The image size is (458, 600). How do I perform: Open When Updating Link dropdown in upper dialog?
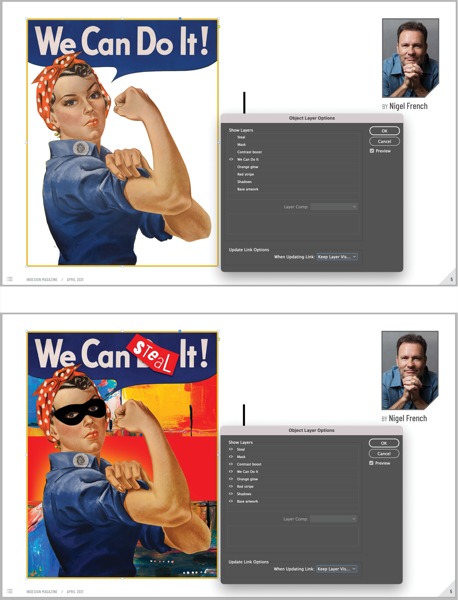click(x=337, y=257)
